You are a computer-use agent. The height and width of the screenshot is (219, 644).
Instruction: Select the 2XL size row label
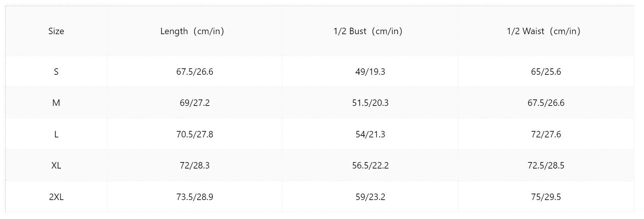point(56,197)
